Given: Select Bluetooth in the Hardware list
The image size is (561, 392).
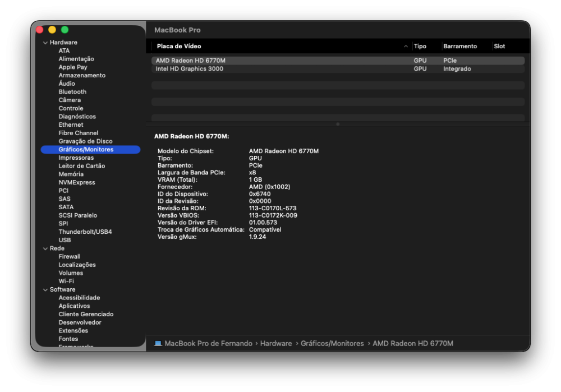Looking at the screenshot, I should tap(72, 92).
